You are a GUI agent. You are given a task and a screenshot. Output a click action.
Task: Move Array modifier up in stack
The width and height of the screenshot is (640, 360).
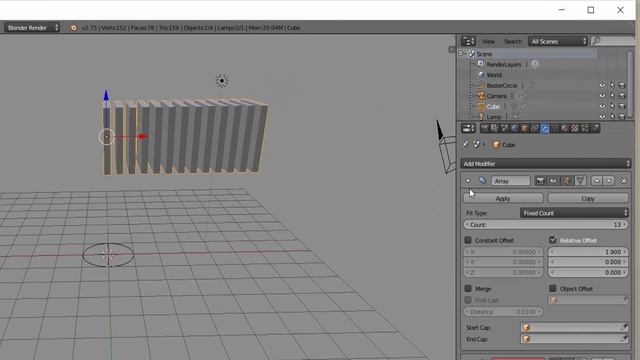click(x=597, y=181)
